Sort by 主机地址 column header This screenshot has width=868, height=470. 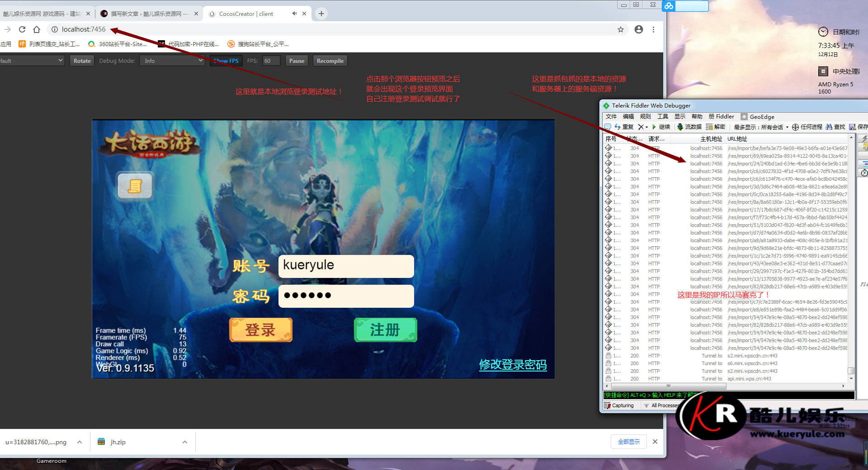click(x=711, y=139)
